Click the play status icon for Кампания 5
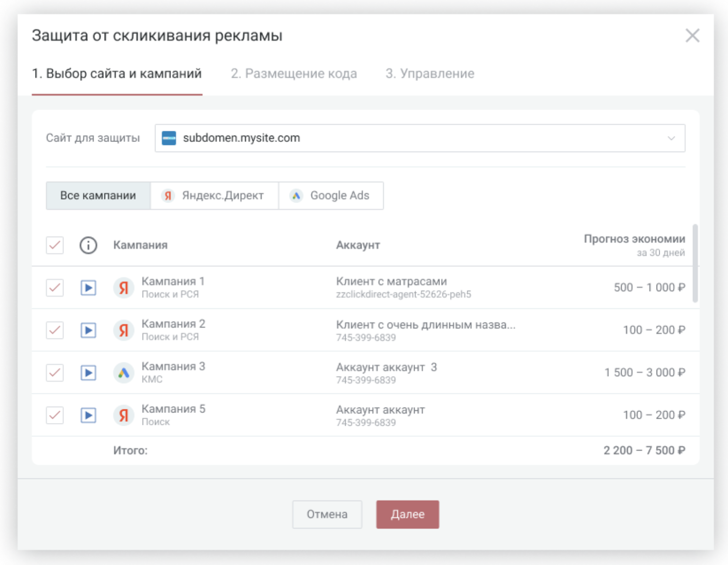Screen dimensions: 728x565 pyautogui.click(x=88, y=415)
